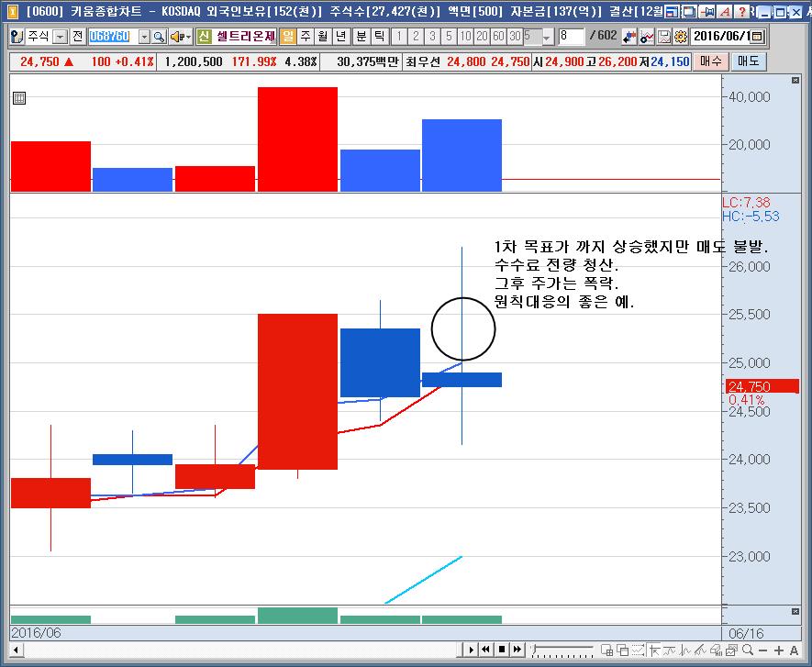The width and height of the screenshot is (812, 667).
Task: Open help with the question mark icon
Action: (x=742, y=11)
